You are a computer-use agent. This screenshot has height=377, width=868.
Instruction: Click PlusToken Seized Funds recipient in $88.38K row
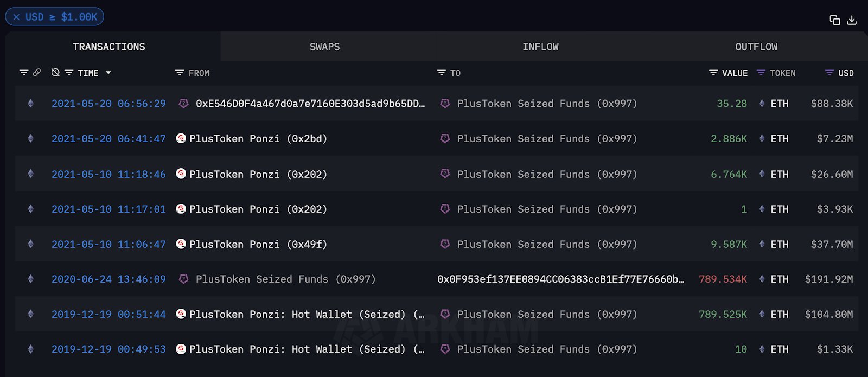(x=547, y=103)
